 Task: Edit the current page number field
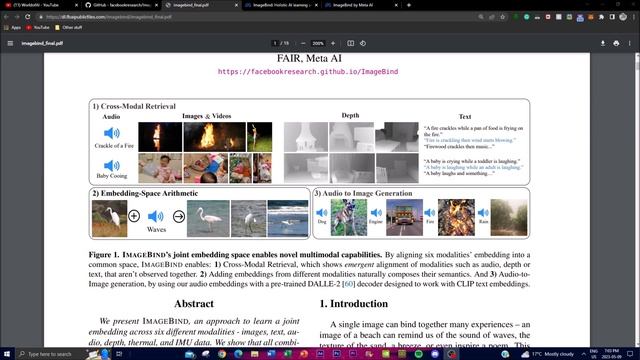(x=275, y=43)
